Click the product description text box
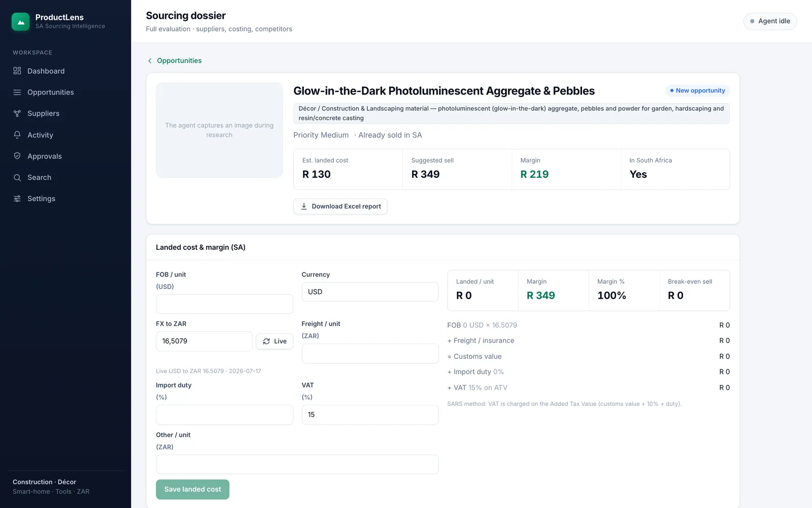812x508 pixels. pos(512,113)
